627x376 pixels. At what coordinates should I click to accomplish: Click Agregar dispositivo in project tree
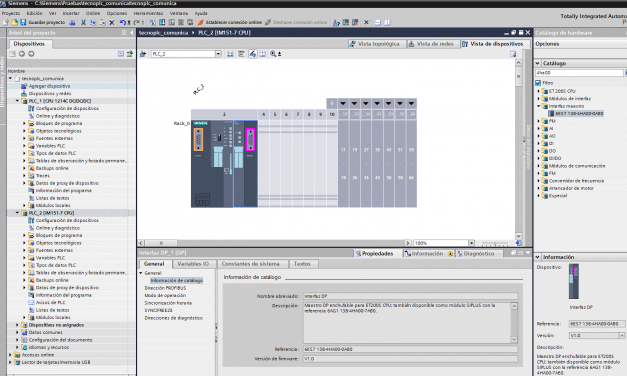pyautogui.click(x=49, y=86)
